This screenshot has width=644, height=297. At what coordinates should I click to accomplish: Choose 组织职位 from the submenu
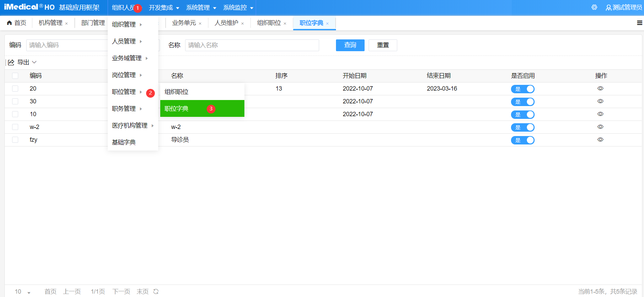click(x=202, y=92)
